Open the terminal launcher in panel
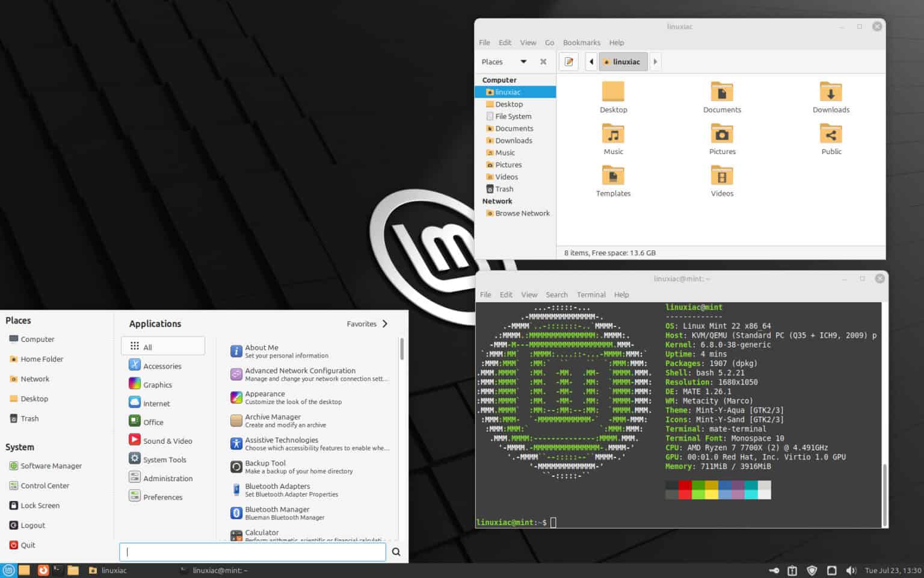 coord(58,570)
